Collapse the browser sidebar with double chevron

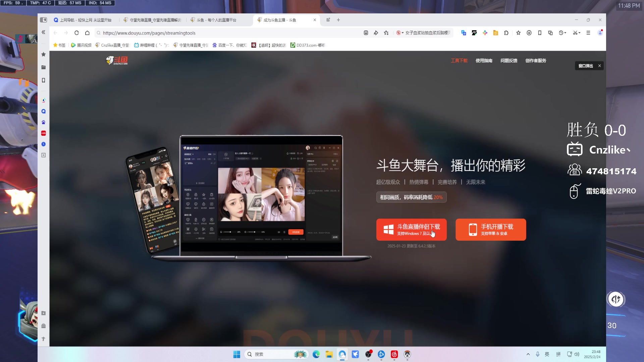click(x=43, y=32)
